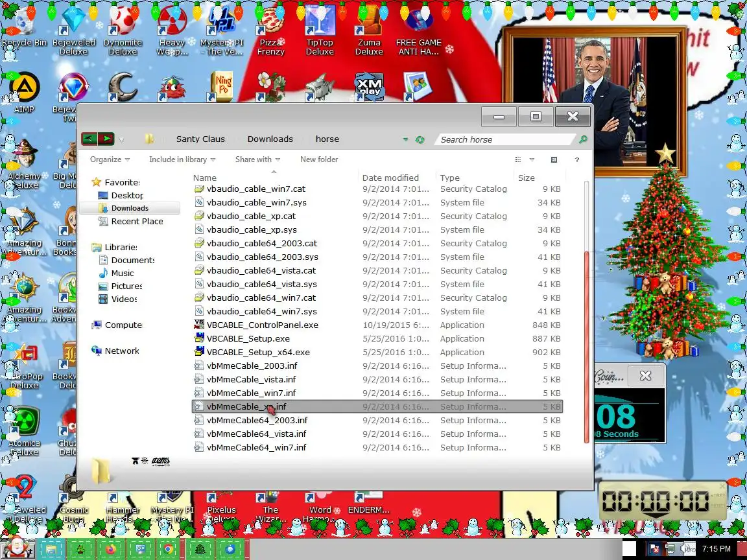Open the taskbar clock showing 7:15 PM

tap(716, 548)
